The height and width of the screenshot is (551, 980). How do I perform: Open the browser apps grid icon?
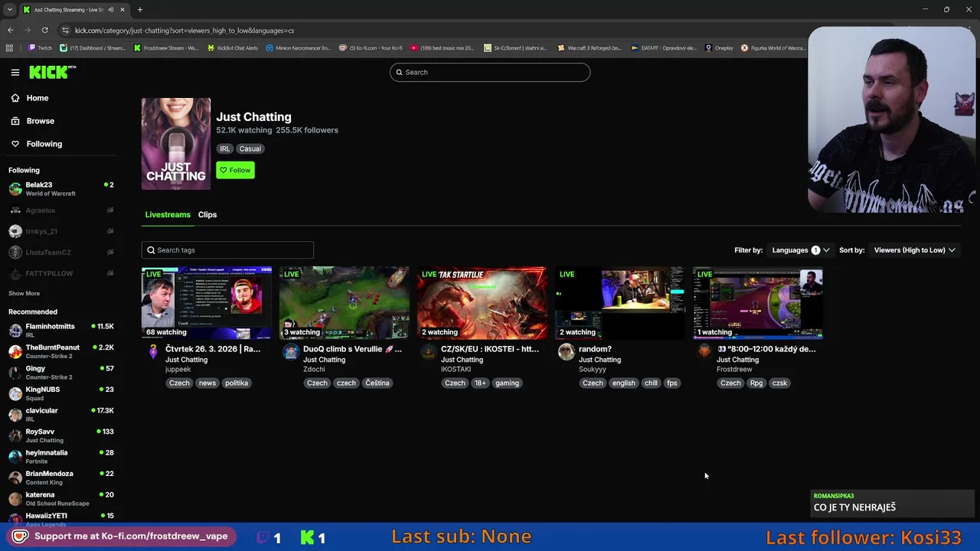[9, 47]
